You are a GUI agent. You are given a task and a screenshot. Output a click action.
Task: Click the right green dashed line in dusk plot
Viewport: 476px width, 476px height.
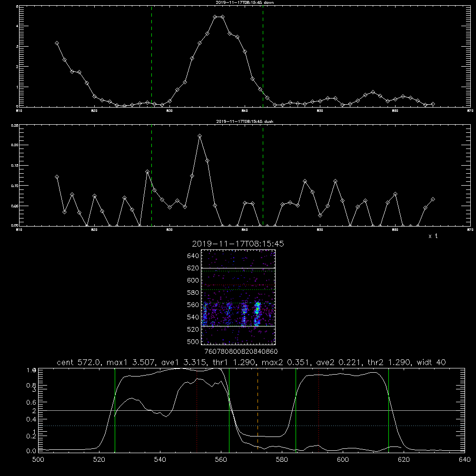point(263,175)
